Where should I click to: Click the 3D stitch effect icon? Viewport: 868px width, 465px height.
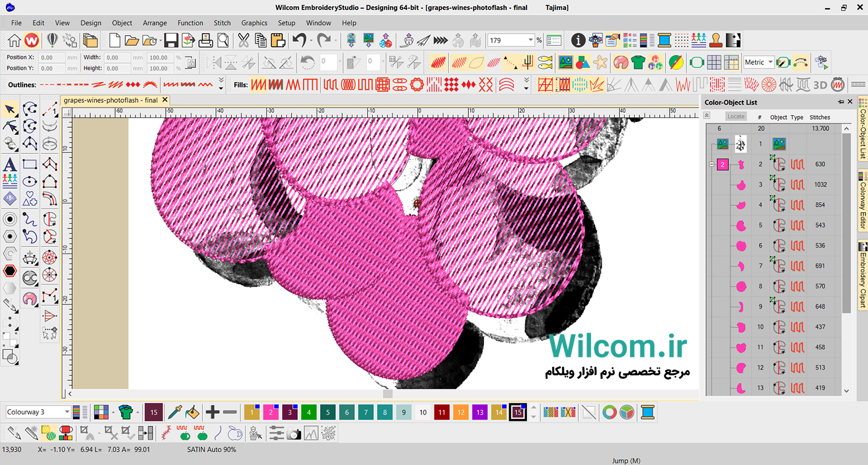820,85
